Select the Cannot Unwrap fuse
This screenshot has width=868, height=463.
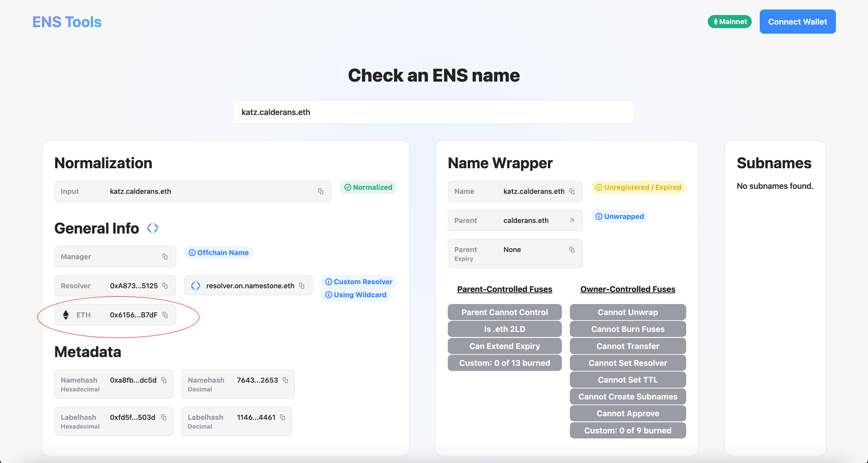628,312
